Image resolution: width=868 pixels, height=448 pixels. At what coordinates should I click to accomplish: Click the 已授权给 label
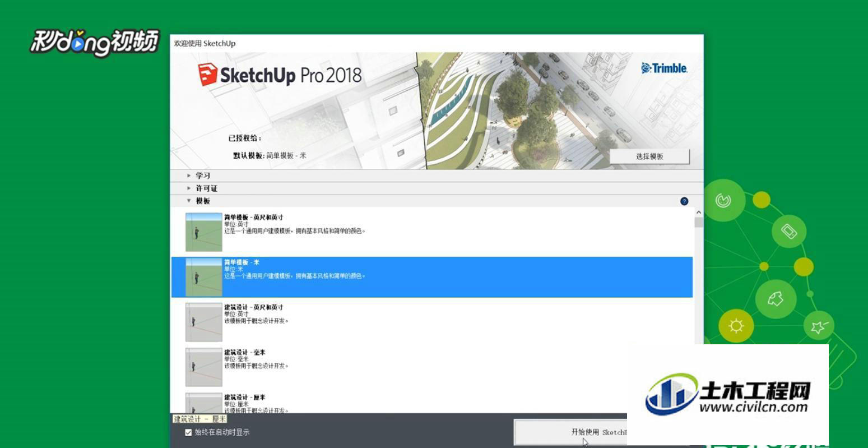(244, 138)
